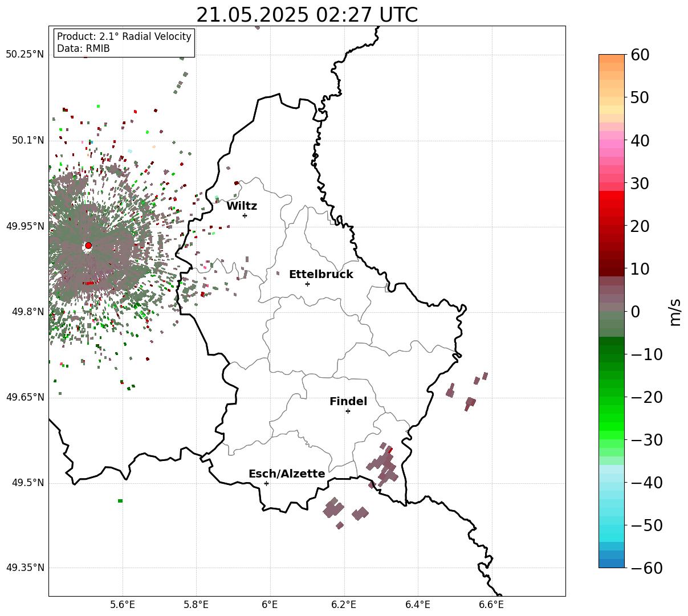Screen dimensions: 688x616
Task: Click the cross marker below Ettelbruck
Action: click(307, 284)
